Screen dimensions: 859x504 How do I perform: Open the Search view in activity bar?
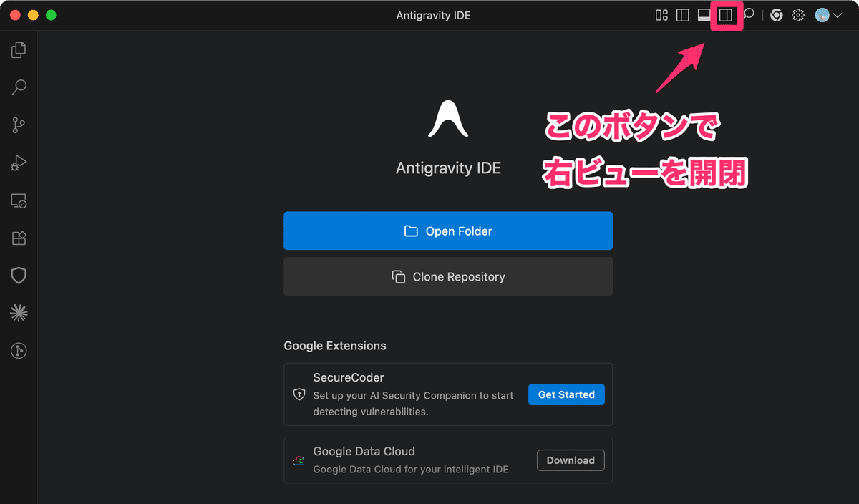19,87
